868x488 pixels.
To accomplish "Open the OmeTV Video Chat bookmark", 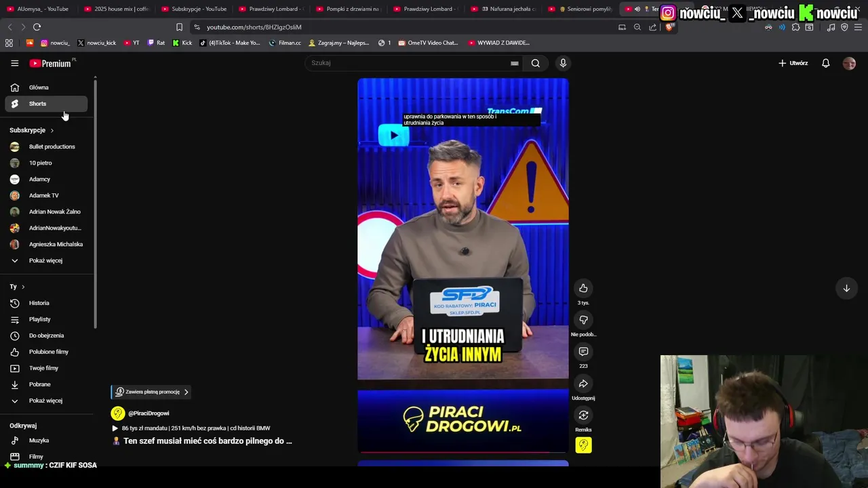I will click(x=428, y=43).
